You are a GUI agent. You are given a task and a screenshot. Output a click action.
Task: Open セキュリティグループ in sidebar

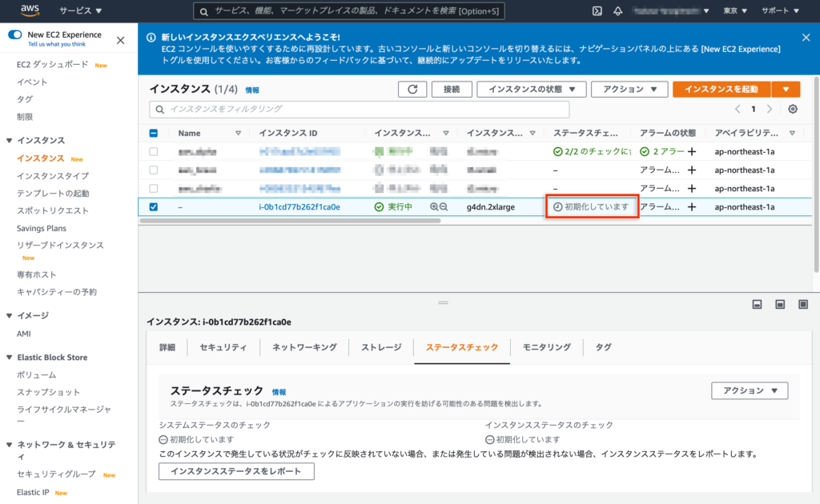click(x=56, y=474)
